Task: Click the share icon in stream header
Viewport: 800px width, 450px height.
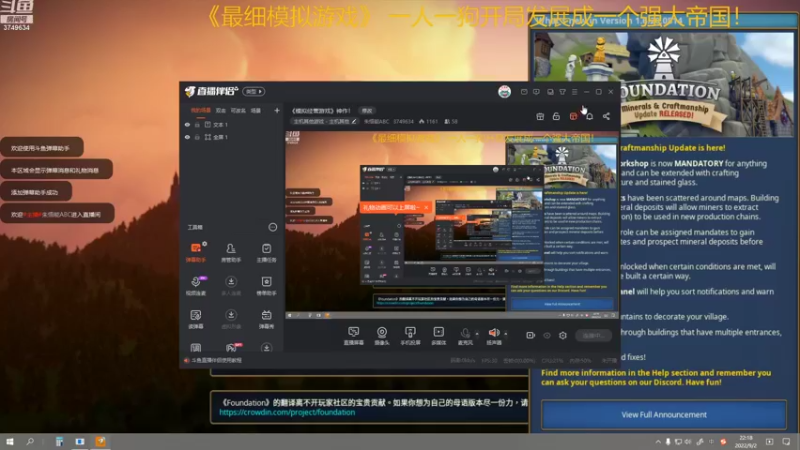Action: tap(606, 116)
